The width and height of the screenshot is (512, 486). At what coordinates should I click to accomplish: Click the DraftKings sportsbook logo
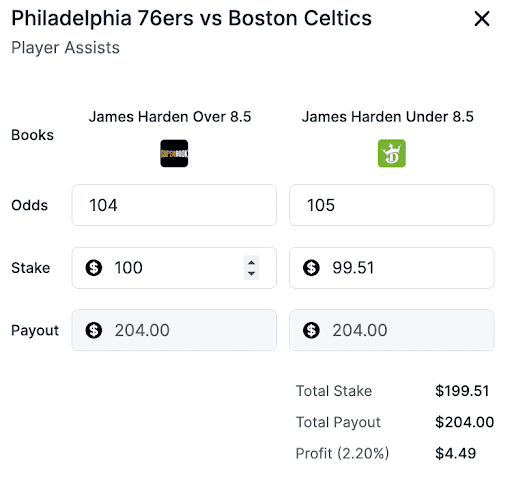click(392, 153)
